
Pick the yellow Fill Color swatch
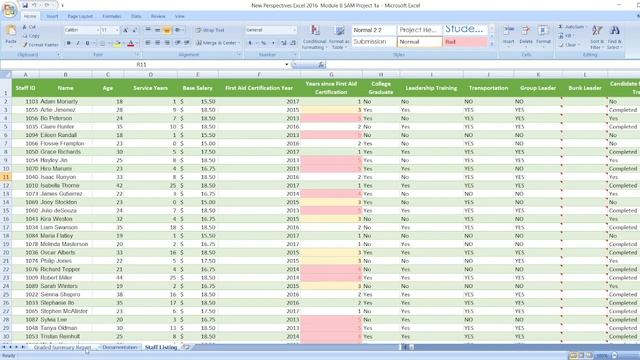coord(117,43)
